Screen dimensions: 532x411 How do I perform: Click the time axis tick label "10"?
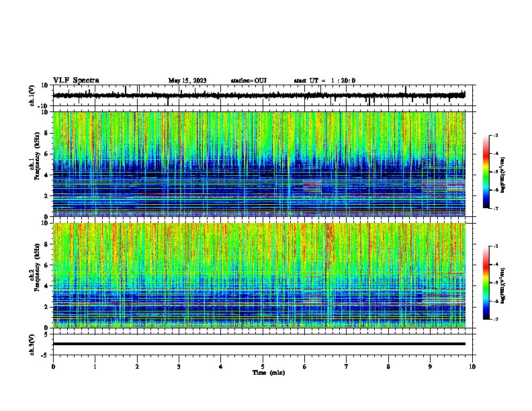coord(472,367)
